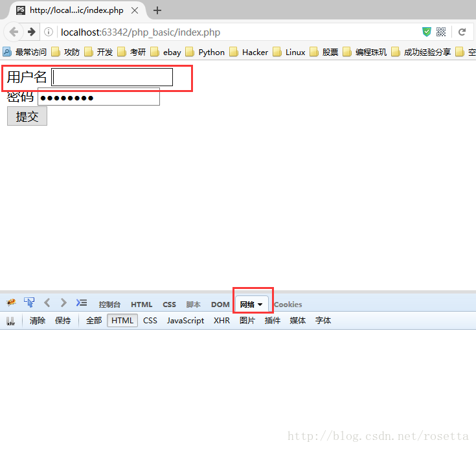Toggle the HTML network filter
This screenshot has width=476, height=449.
pyautogui.click(x=122, y=320)
